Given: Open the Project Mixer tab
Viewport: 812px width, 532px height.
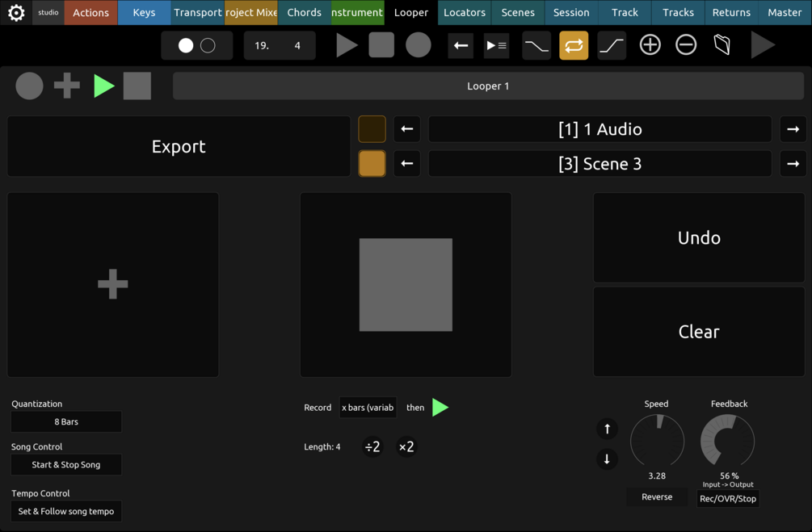Looking at the screenshot, I should click(251, 12).
